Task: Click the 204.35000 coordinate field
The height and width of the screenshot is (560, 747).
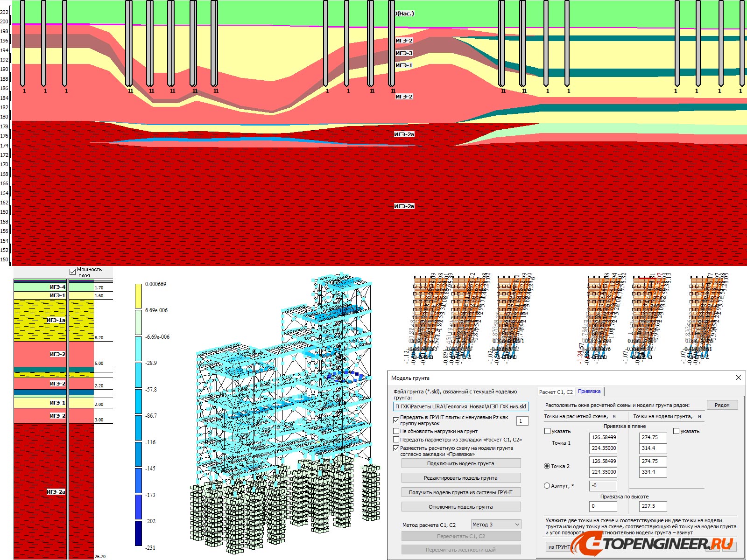Action: (x=603, y=448)
